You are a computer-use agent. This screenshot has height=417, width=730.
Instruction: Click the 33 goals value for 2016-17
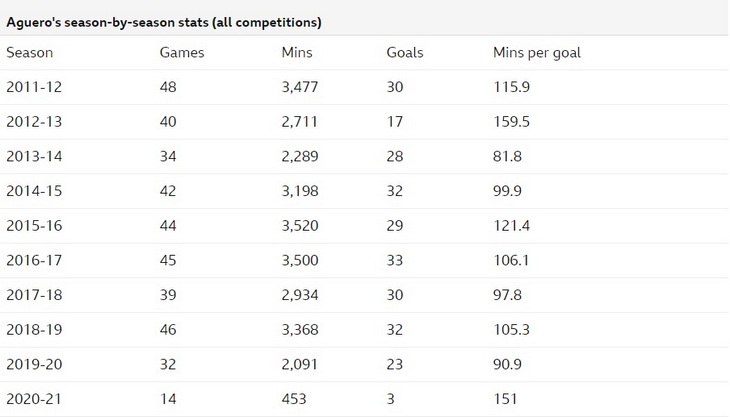coord(395,261)
